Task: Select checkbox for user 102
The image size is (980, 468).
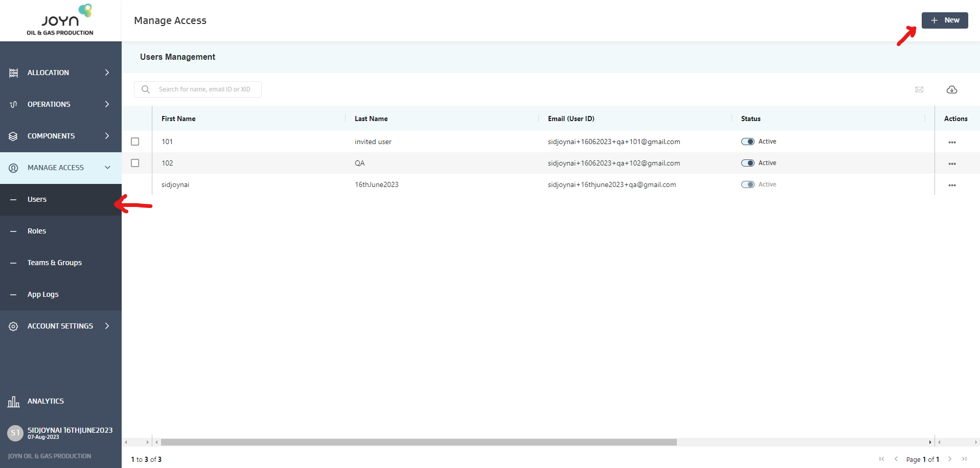Action: pos(135,163)
